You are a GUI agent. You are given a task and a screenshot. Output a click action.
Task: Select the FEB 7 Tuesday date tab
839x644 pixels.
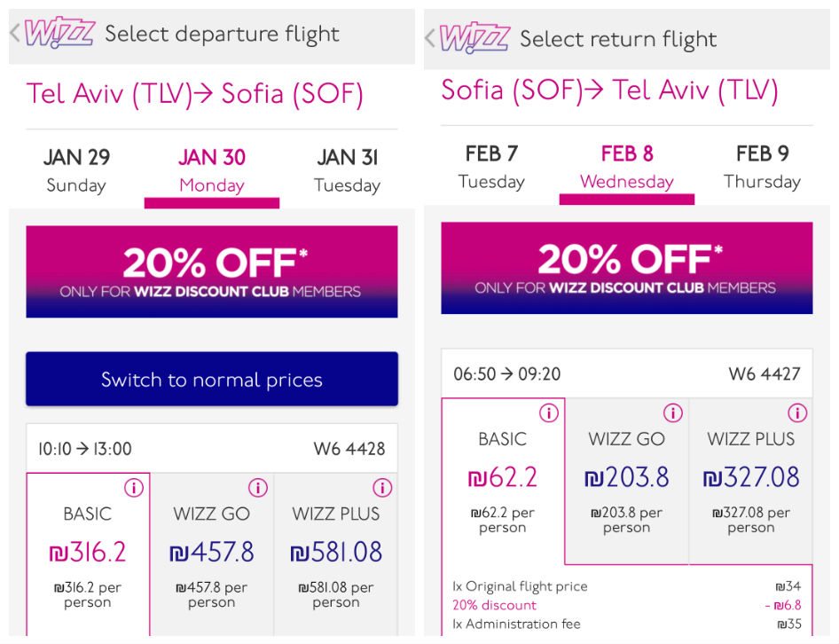tap(491, 167)
